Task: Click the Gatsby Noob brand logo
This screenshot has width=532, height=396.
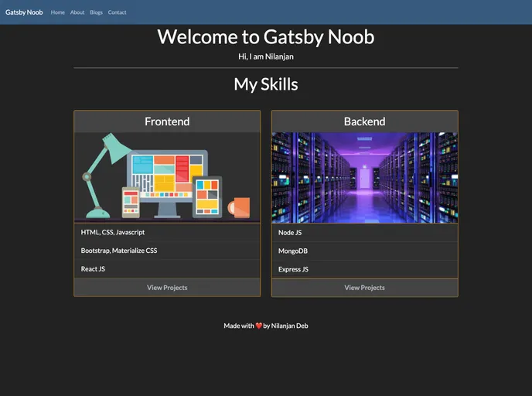Action: click(x=24, y=12)
